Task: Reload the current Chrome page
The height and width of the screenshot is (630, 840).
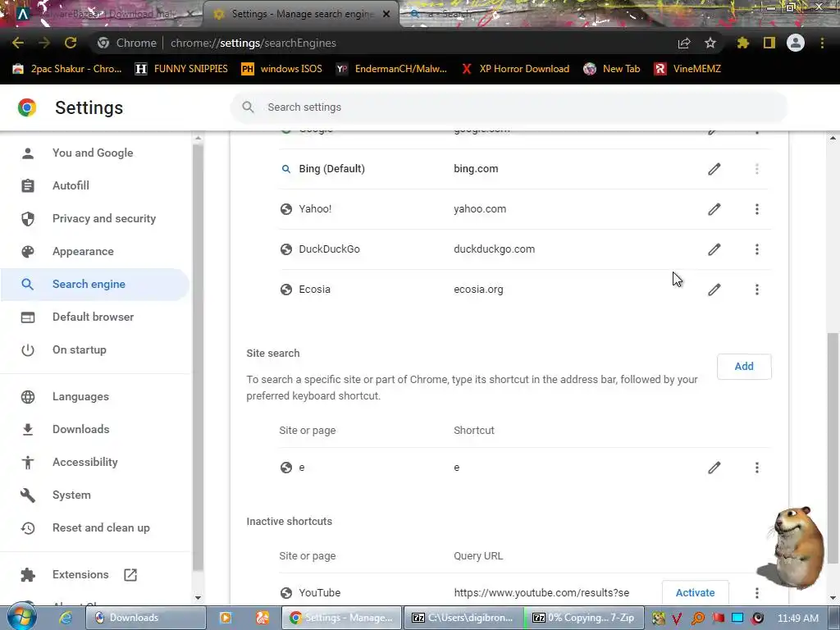Action: 71,43
